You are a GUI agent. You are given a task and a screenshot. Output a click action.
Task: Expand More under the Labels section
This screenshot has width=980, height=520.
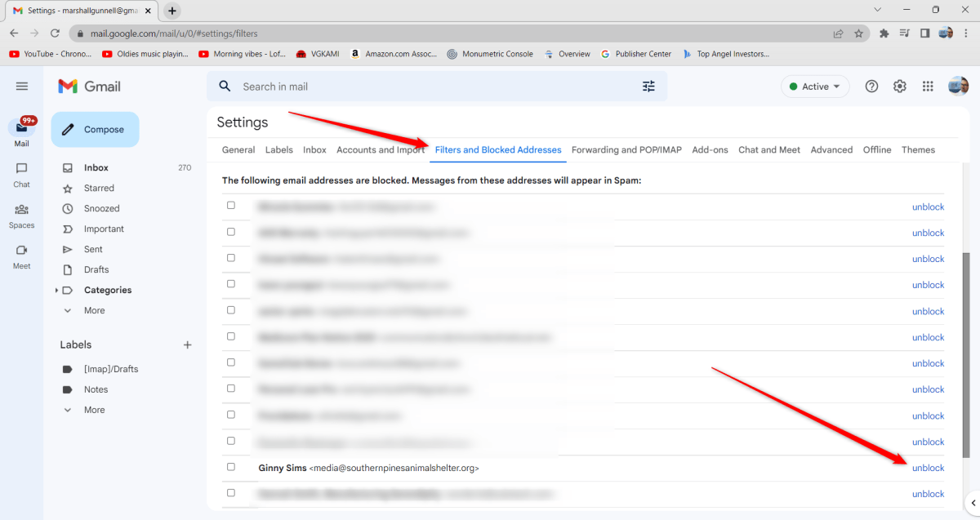(x=93, y=409)
